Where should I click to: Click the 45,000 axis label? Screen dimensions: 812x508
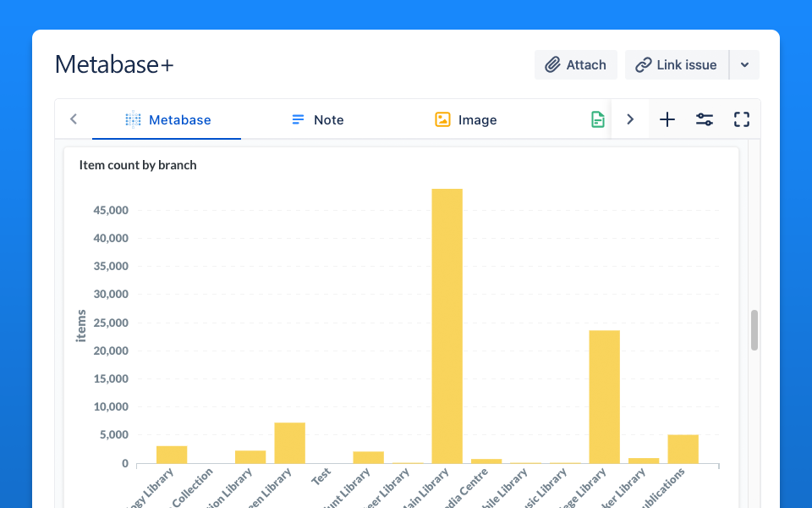[111, 210]
